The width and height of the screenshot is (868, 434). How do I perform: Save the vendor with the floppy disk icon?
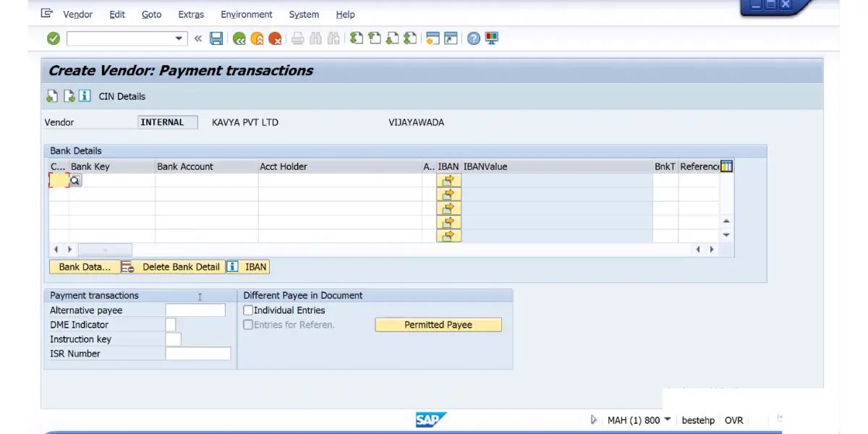pos(216,38)
